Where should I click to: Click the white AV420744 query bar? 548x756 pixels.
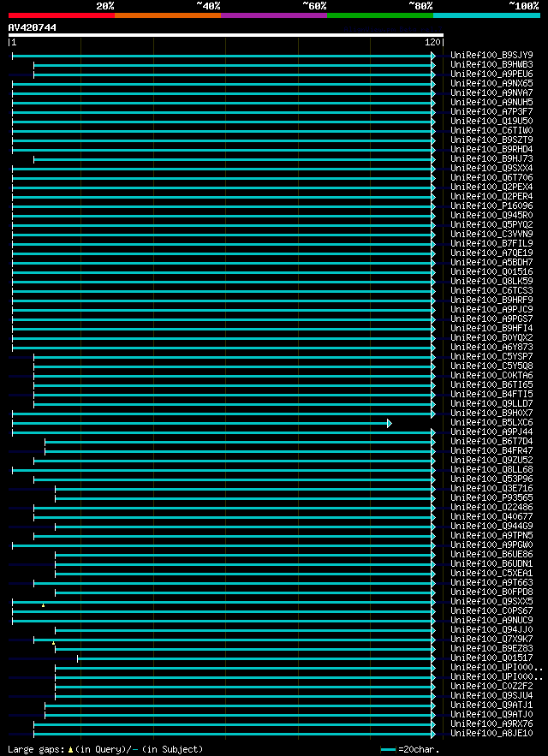(226, 35)
